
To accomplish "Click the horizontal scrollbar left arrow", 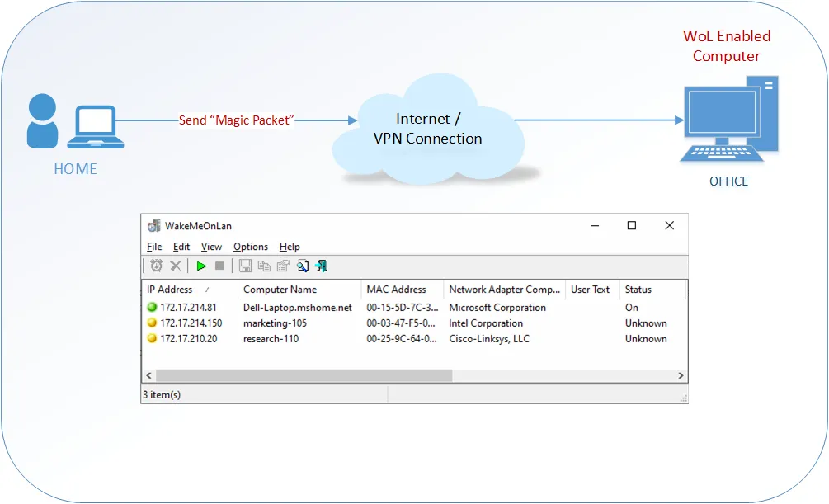I will (x=149, y=375).
